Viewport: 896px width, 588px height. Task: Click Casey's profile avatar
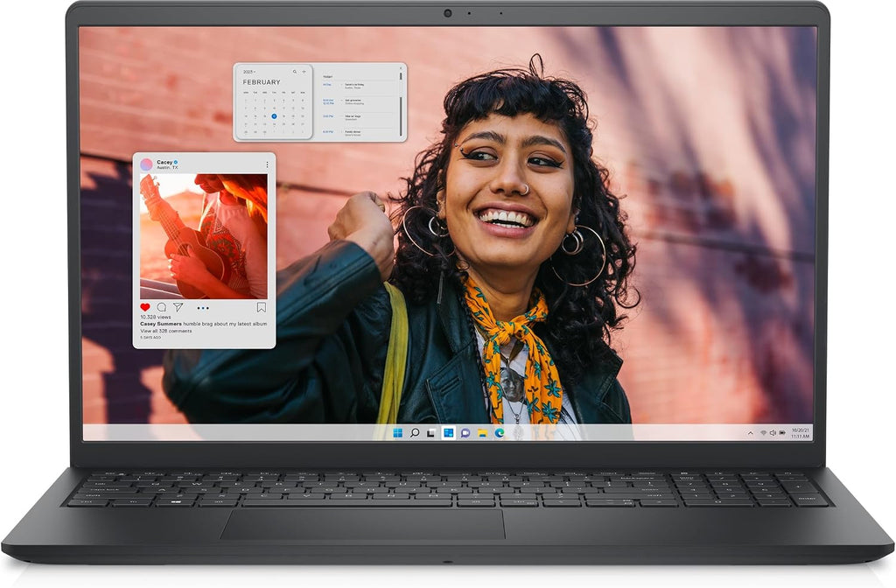click(x=146, y=164)
